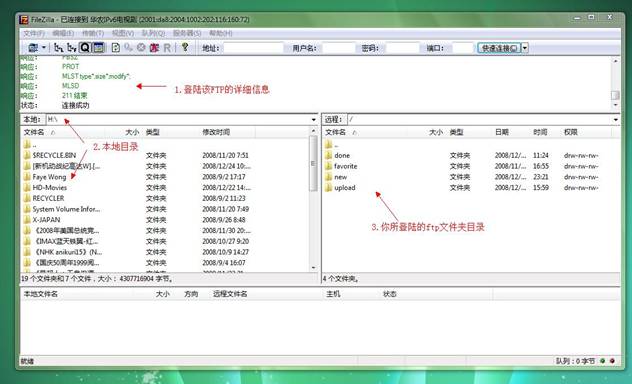Cancel the current operation icon

click(x=141, y=48)
